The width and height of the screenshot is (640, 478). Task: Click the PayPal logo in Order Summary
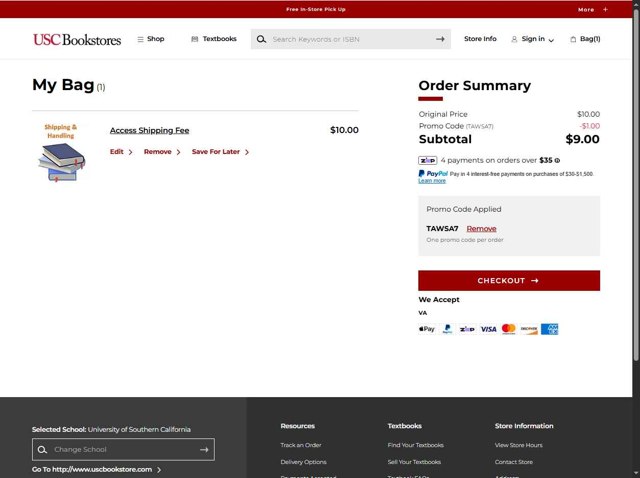(x=433, y=173)
